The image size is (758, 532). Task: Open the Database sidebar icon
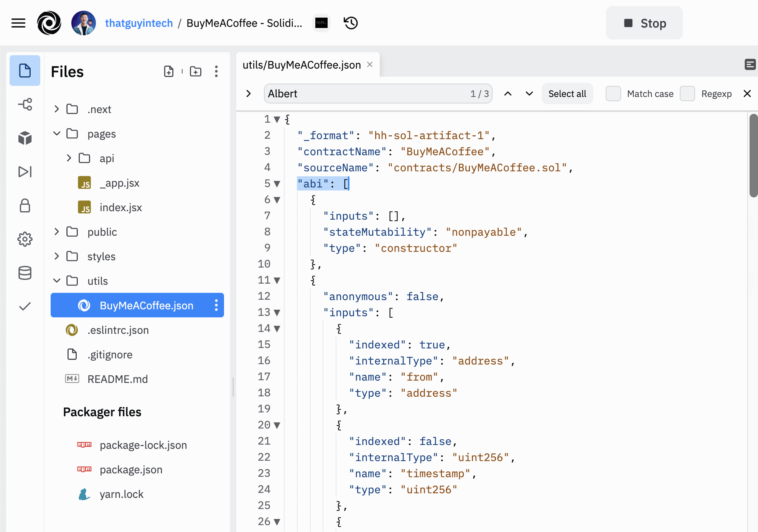(25, 273)
